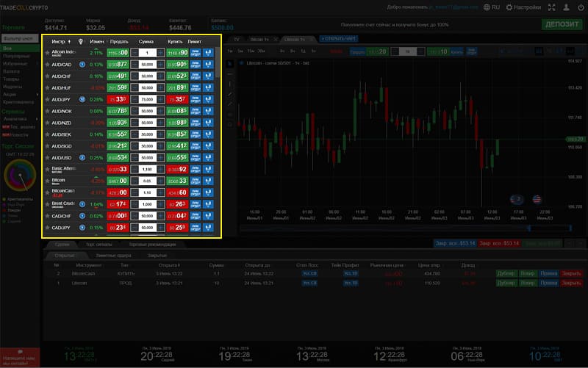Buy Altcoin Index at the green buy price

(177, 53)
